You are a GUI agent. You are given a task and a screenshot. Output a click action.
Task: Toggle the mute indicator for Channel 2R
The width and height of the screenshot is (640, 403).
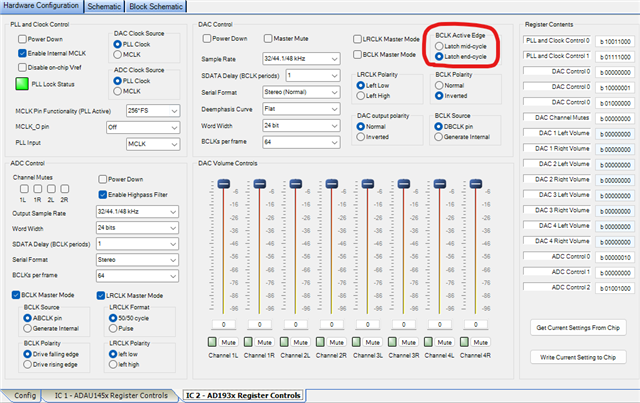click(x=320, y=342)
